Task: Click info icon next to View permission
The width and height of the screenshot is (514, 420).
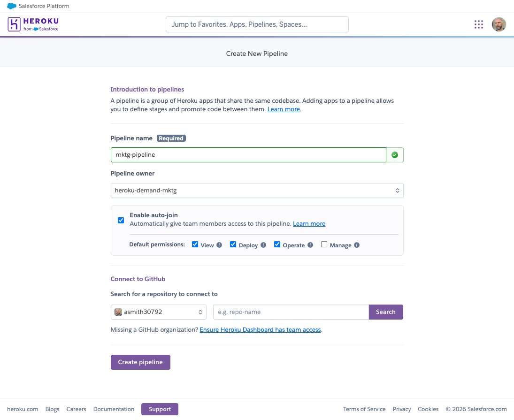Action: click(219, 245)
